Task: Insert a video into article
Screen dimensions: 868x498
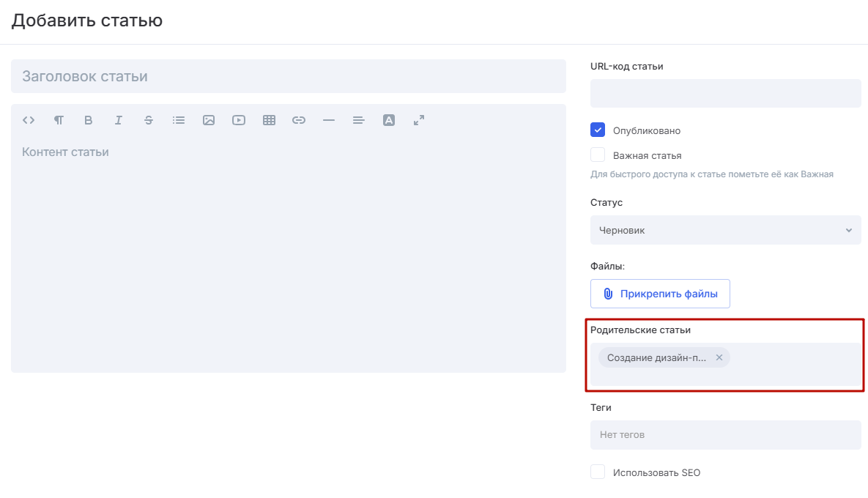Action: point(239,120)
